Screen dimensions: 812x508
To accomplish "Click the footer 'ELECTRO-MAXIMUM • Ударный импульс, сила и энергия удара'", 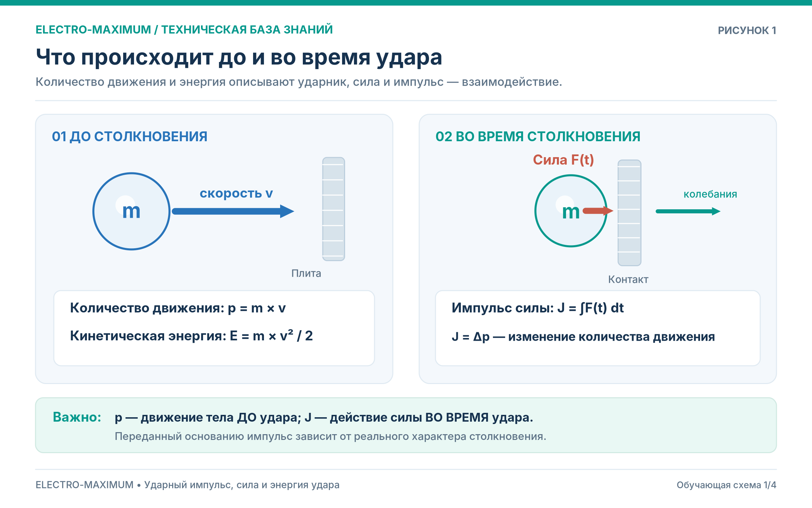I will point(187,485).
